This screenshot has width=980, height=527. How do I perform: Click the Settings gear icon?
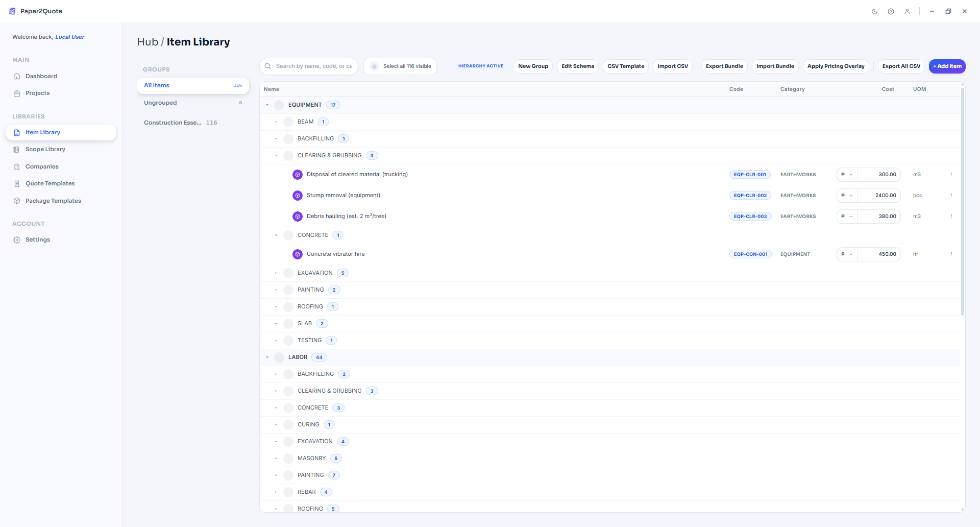(x=17, y=240)
